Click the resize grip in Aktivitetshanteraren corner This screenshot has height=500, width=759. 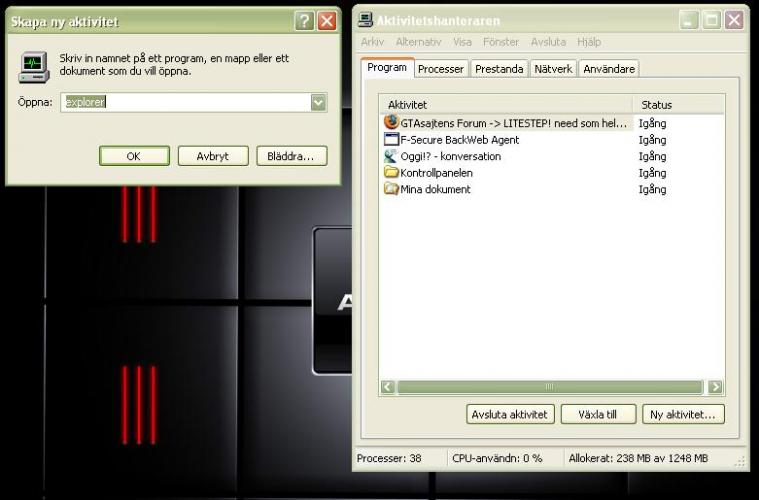pyautogui.click(x=740, y=462)
